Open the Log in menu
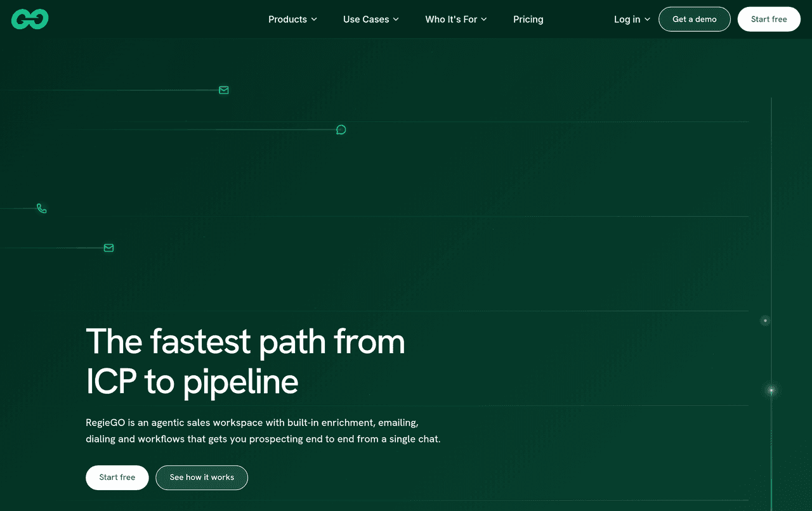The height and width of the screenshot is (511, 812). [632, 20]
